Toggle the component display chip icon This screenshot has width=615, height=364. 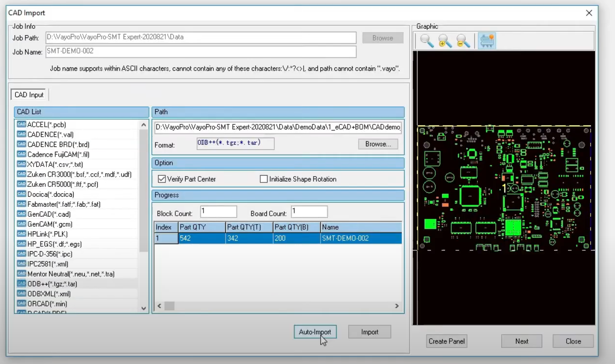[x=487, y=41]
